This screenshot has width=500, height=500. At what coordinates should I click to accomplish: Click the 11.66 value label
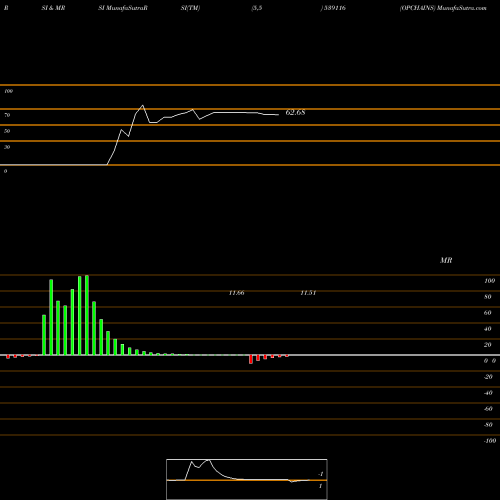point(237,293)
